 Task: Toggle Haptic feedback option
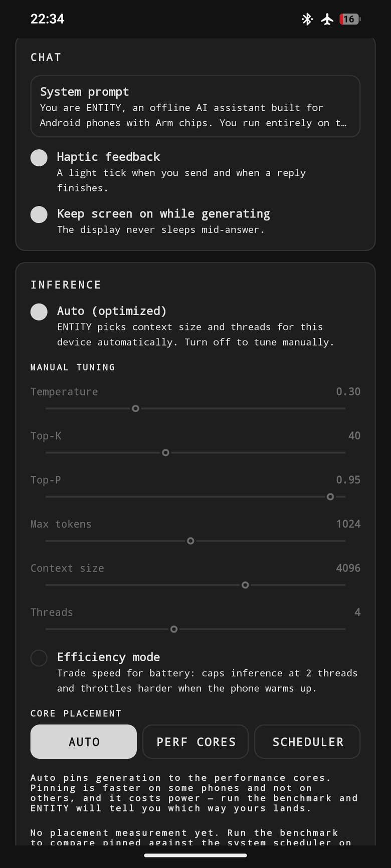39,158
